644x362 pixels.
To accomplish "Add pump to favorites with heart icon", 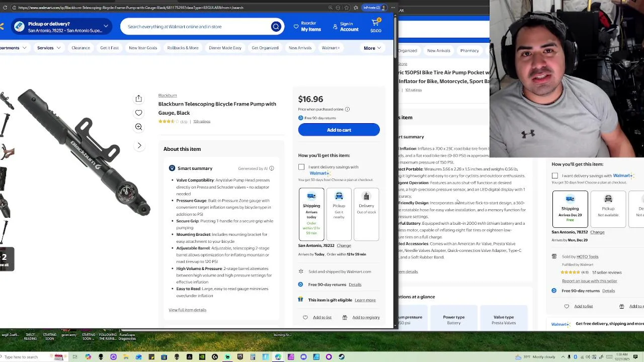I will tap(138, 113).
